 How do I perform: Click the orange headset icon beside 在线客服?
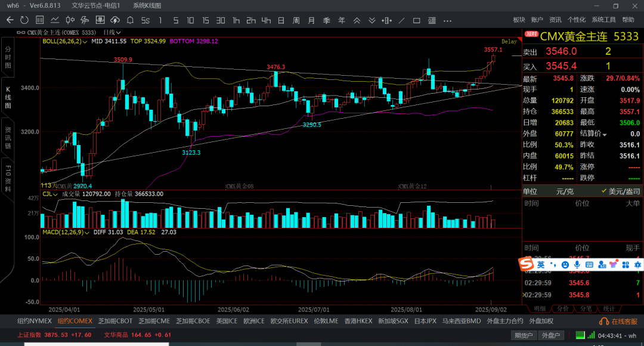point(604,322)
